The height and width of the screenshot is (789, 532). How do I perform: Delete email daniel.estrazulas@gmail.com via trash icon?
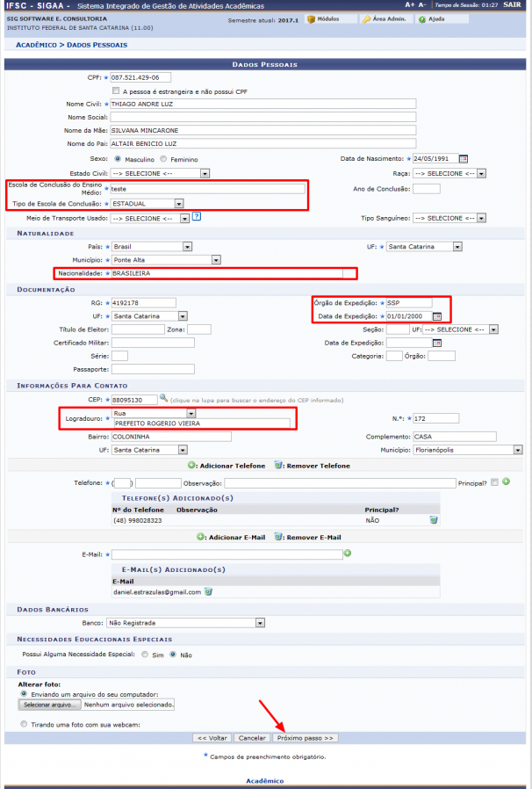point(208,591)
